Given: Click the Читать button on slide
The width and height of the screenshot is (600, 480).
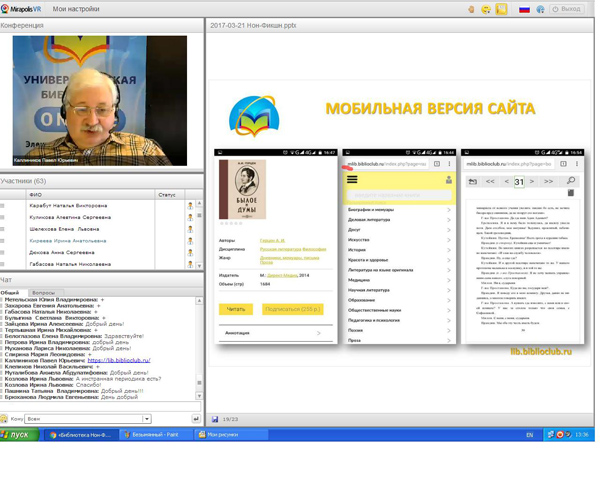Looking at the screenshot, I should pyautogui.click(x=236, y=309).
